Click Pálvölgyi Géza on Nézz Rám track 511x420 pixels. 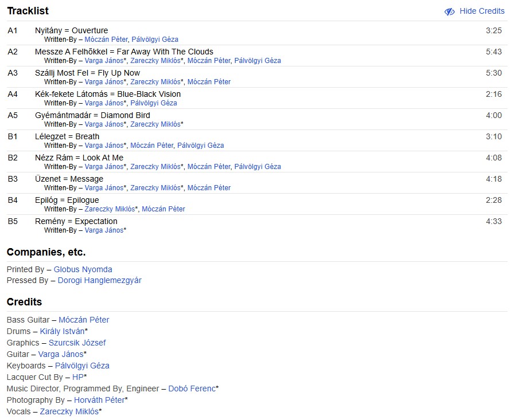pos(258,167)
